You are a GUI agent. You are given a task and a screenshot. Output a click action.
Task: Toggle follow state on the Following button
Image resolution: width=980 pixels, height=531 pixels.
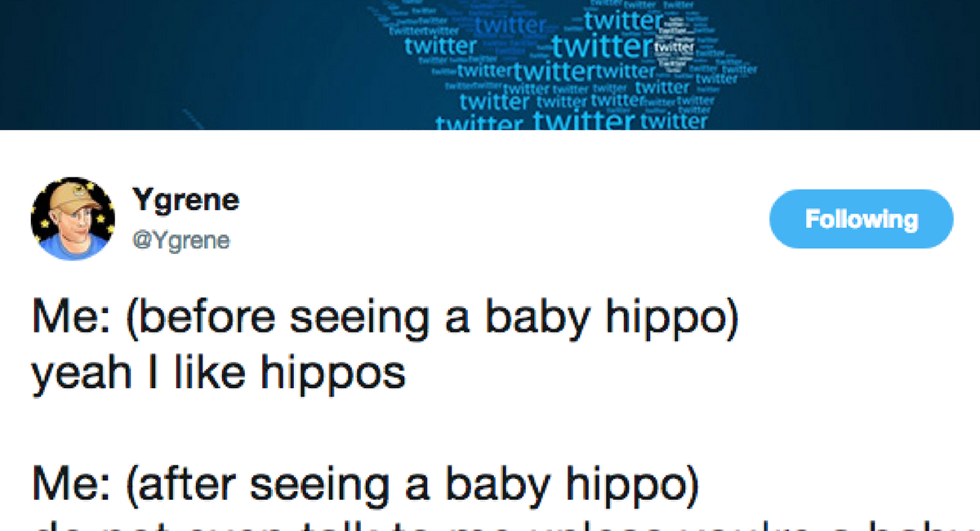(860, 218)
